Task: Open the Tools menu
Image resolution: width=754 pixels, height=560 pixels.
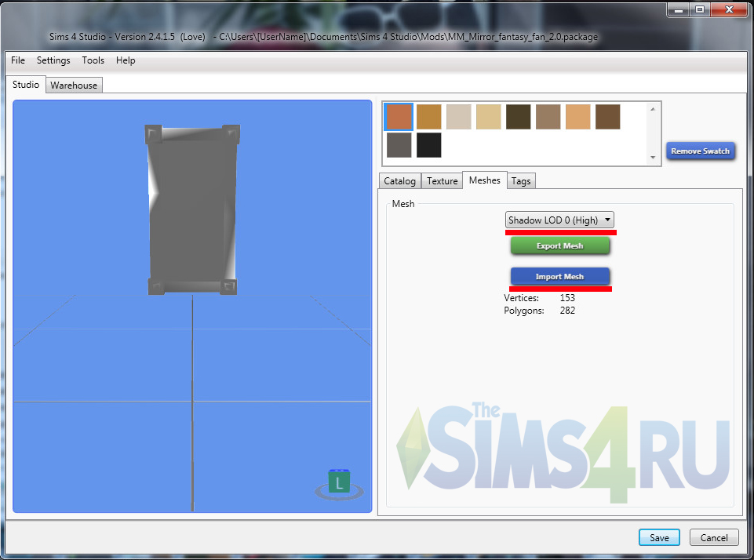Action: coord(93,60)
